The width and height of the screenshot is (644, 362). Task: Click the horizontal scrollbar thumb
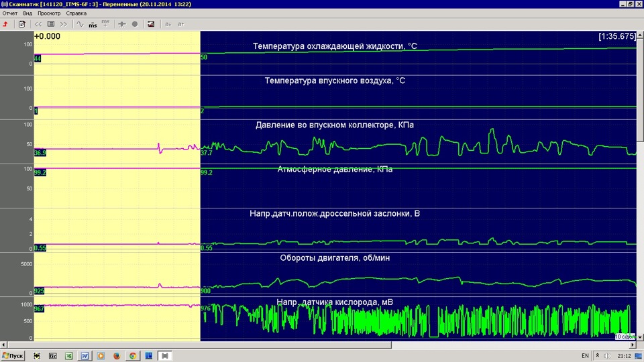coord(199,345)
